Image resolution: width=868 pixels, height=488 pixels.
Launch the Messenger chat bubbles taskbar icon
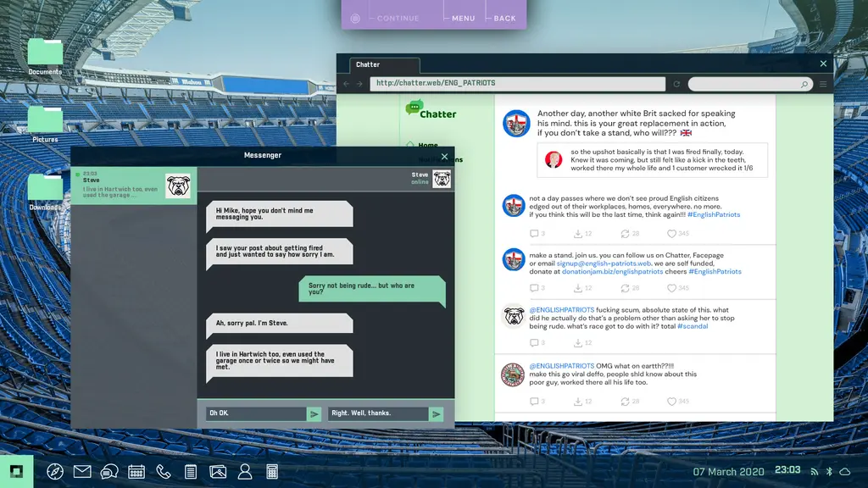click(x=109, y=472)
